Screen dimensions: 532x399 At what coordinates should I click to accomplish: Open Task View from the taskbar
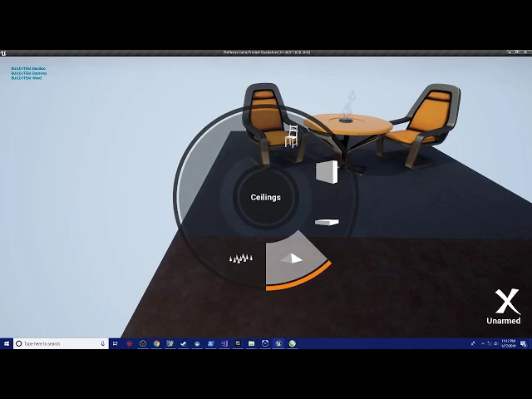[x=116, y=343]
